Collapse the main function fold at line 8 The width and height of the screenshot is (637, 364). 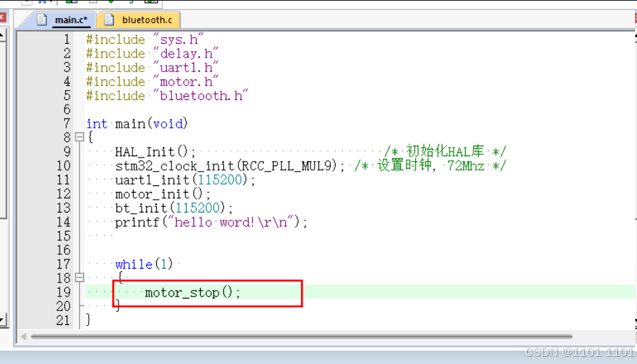79,137
